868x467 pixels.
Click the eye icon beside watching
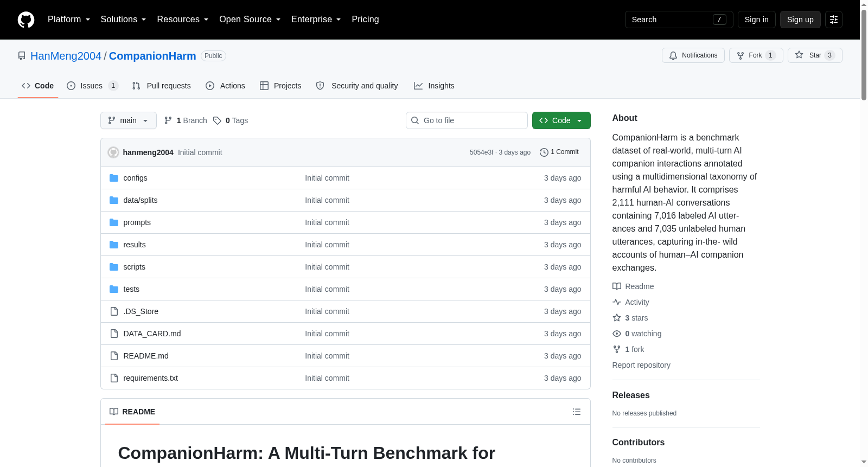coord(617,334)
